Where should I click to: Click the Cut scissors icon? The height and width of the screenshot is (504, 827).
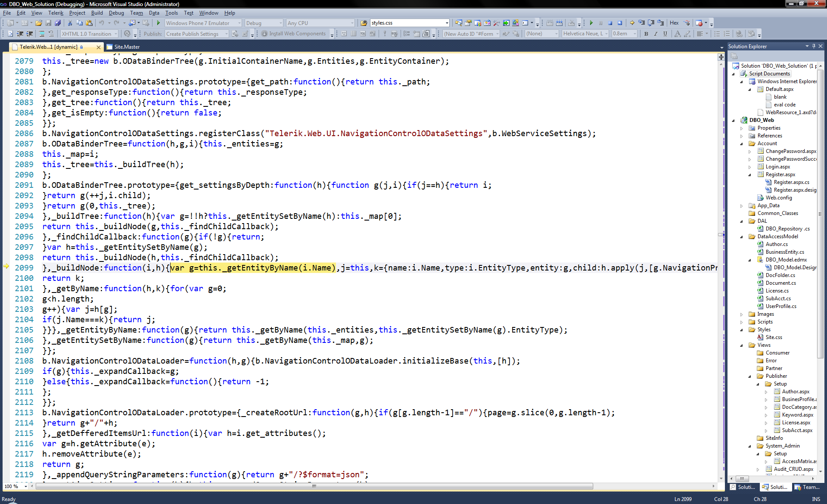70,23
